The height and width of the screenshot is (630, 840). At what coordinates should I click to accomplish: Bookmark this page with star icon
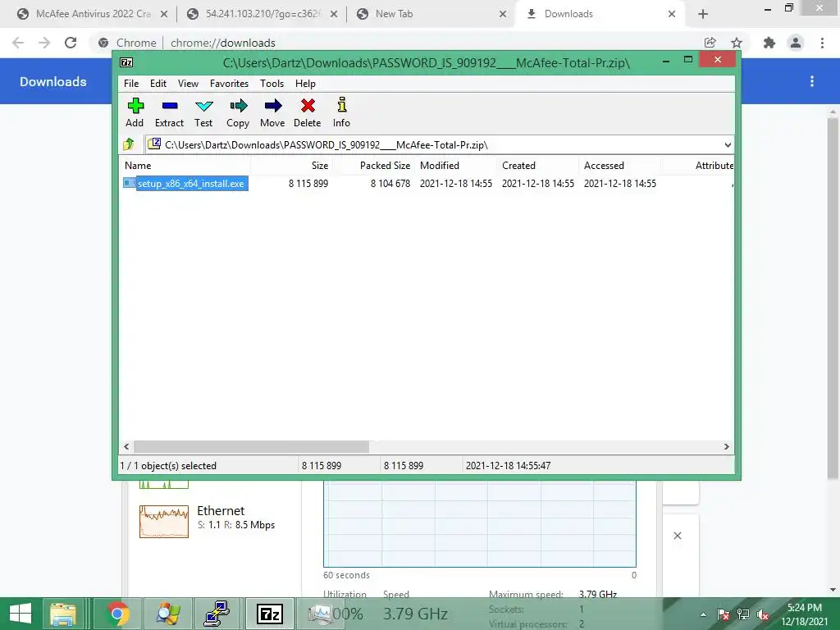[x=737, y=43]
